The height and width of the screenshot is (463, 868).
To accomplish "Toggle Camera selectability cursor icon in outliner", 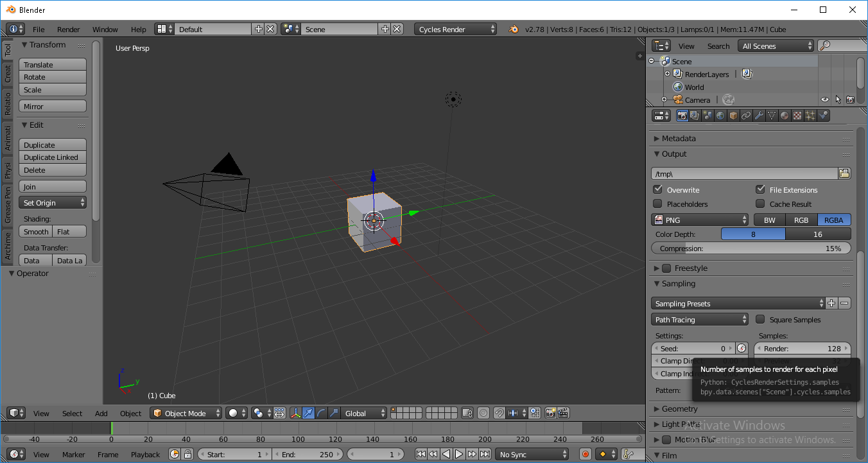I will (838, 100).
